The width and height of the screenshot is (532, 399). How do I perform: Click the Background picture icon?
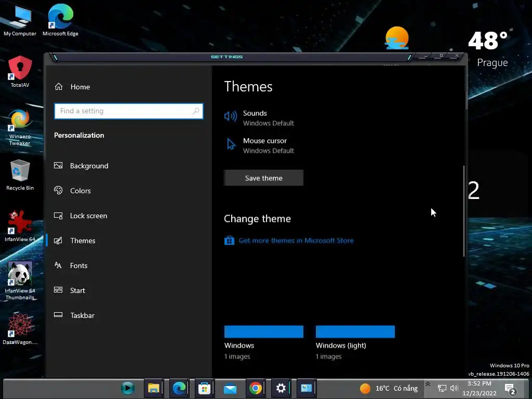(58, 165)
